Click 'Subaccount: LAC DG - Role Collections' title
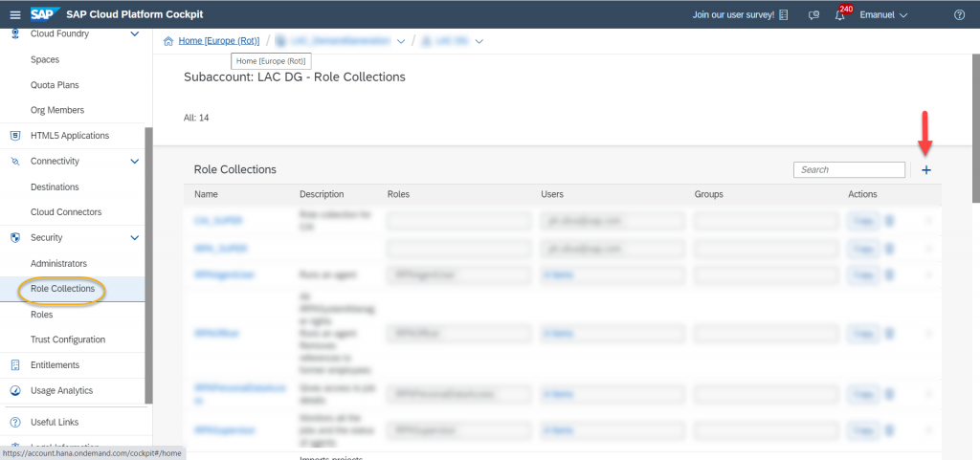The height and width of the screenshot is (460, 980). pos(295,77)
